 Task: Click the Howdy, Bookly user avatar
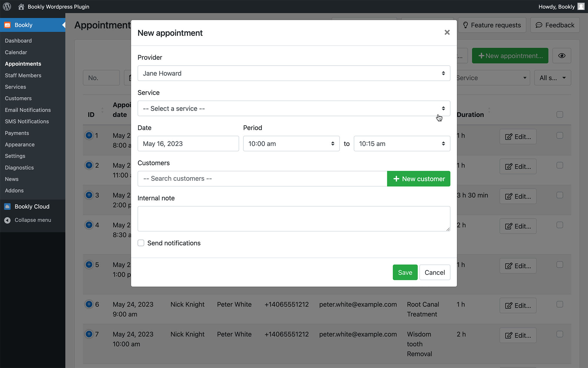[581, 6]
